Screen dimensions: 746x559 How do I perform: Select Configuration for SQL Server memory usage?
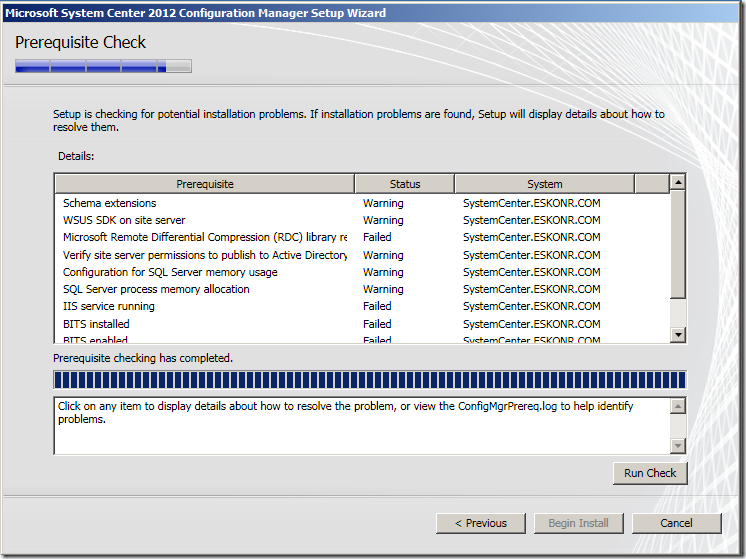click(x=170, y=272)
